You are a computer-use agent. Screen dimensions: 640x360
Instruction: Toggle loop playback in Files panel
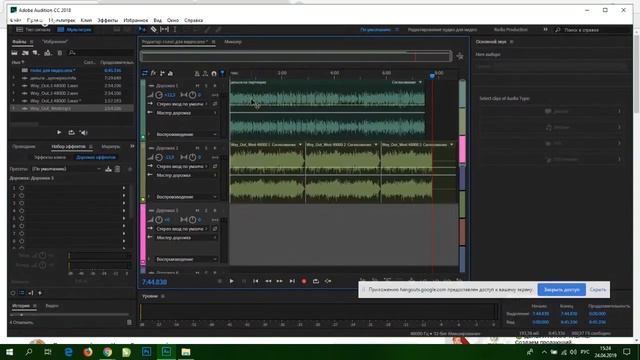(71, 132)
